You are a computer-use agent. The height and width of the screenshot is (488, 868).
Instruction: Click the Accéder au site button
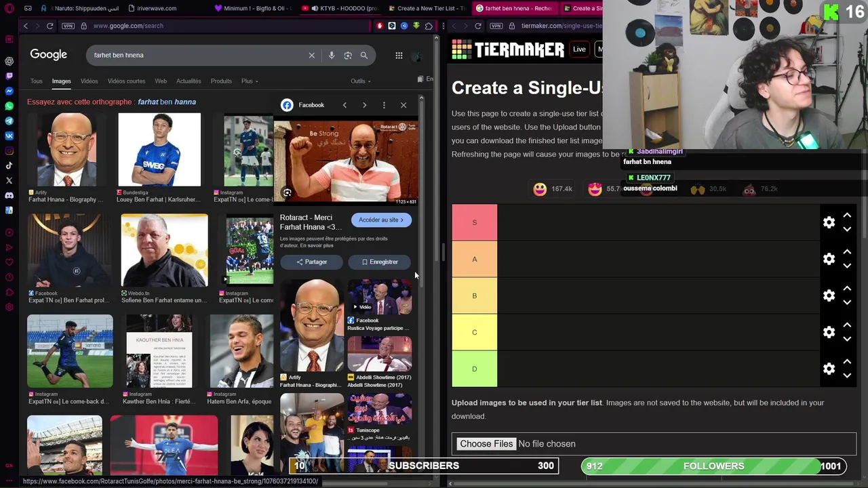[381, 220]
